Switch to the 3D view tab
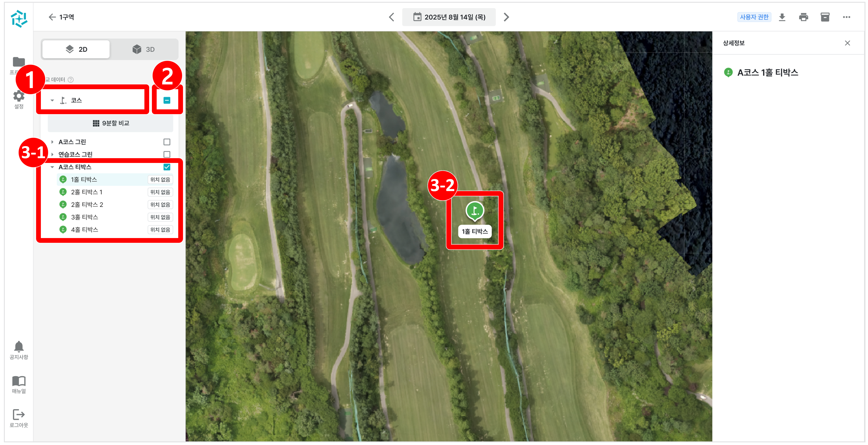The image size is (868, 445). 144,49
